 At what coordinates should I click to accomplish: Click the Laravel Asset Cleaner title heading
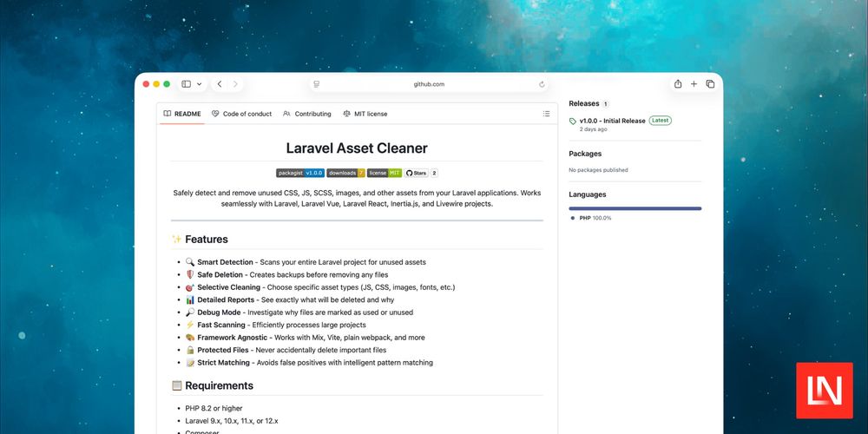[357, 148]
